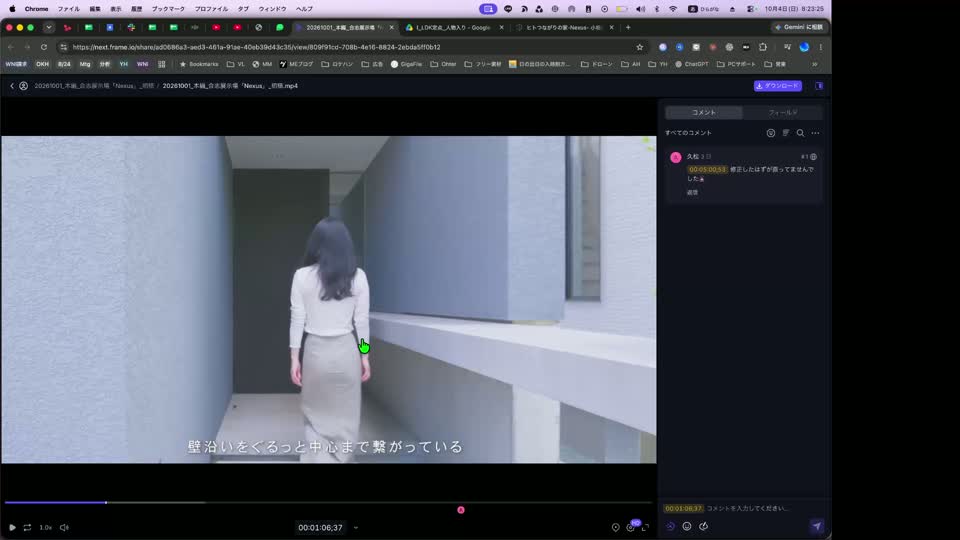This screenshot has width=960, height=540.
Task: Open the account profile icon
Action: point(23,86)
